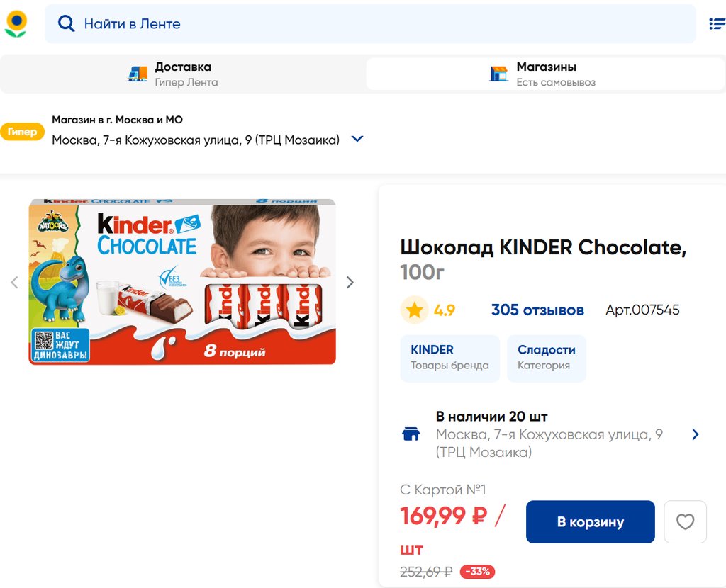Show previous product image

pos(14,283)
